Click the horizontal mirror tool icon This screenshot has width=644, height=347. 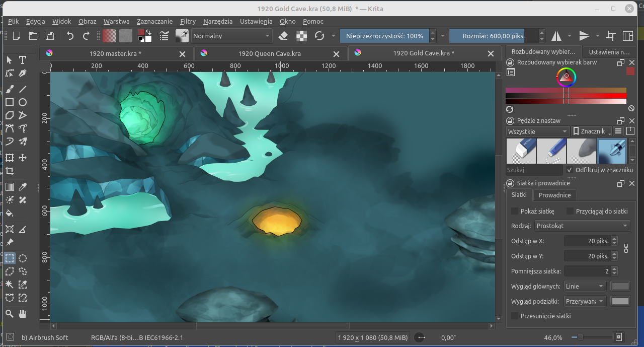(x=556, y=36)
